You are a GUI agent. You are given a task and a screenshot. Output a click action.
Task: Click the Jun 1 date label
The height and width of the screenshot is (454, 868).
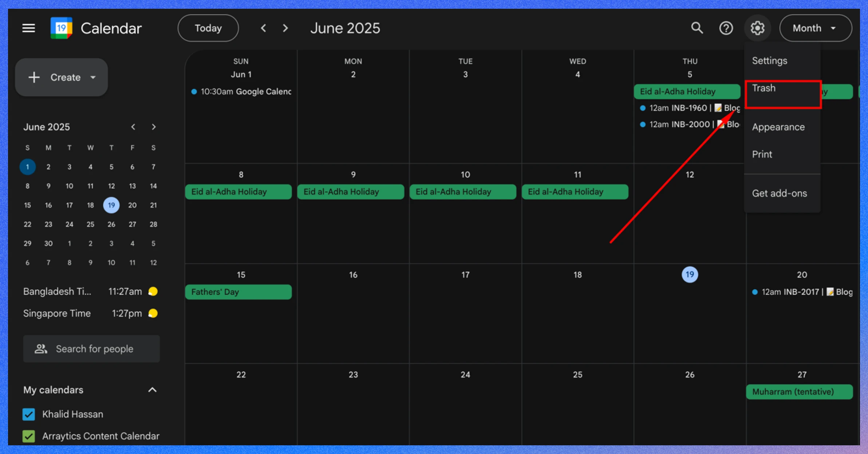pyautogui.click(x=241, y=74)
